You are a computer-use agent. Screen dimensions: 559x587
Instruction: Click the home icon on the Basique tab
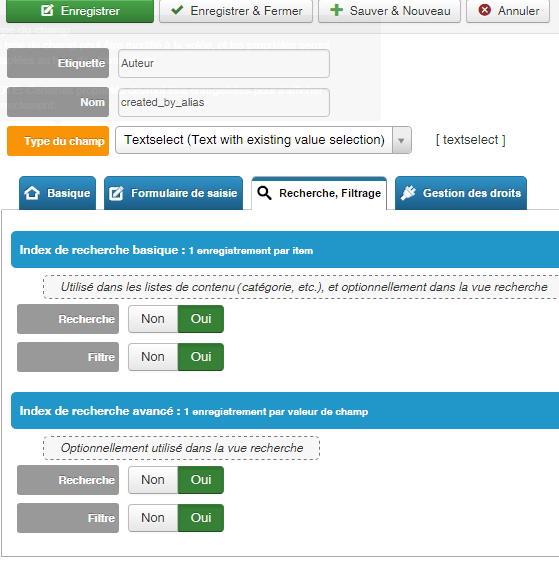pyautogui.click(x=32, y=193)
